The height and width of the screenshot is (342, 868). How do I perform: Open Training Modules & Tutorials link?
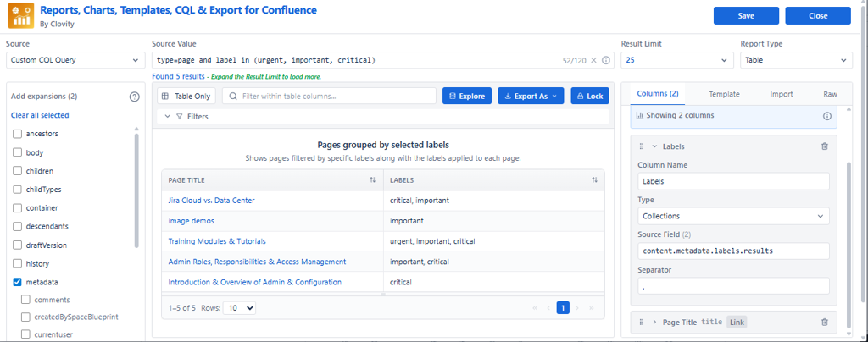pos(217,241)
